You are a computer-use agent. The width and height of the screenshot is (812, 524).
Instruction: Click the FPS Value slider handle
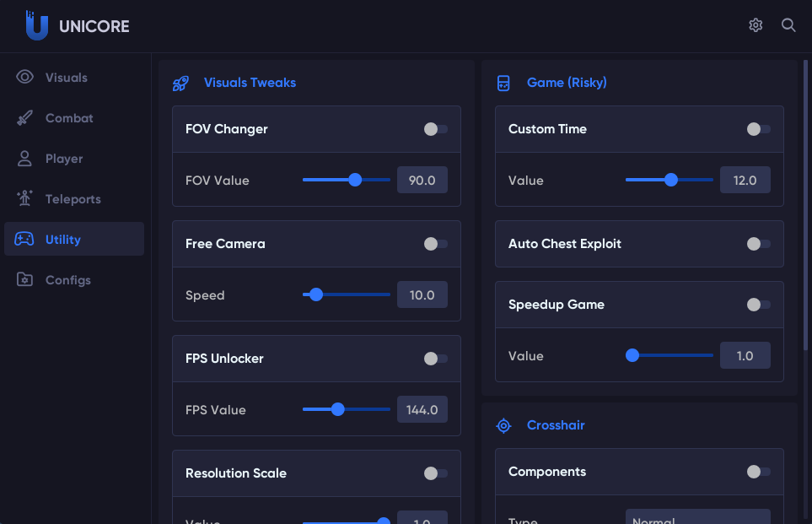point(338,409)
